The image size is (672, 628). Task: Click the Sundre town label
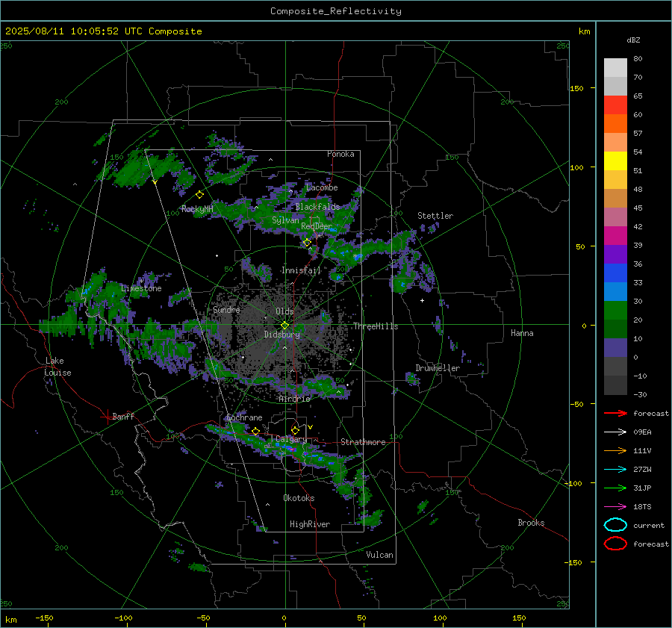point(226,309)
